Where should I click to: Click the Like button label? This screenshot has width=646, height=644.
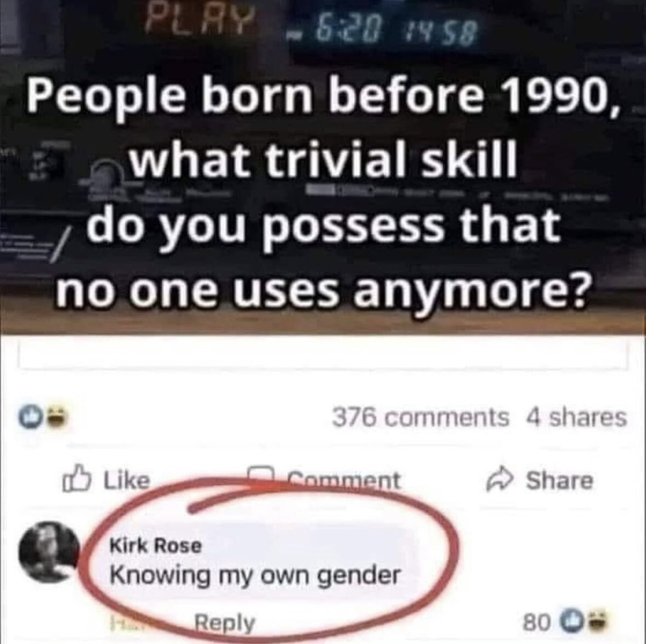tap(126, 480)
